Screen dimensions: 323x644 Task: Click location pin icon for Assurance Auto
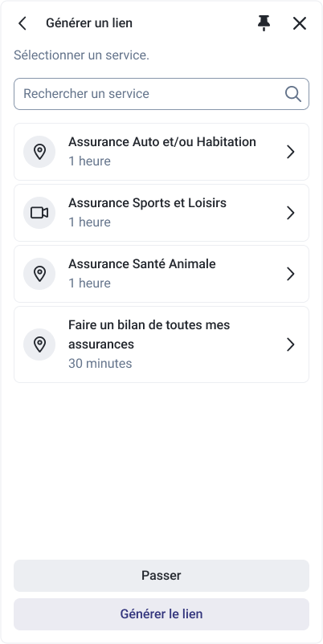39,152
